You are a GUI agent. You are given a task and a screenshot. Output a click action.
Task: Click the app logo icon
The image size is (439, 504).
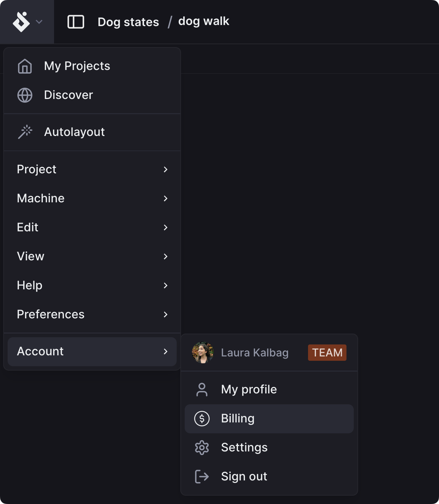coord(22,21)
